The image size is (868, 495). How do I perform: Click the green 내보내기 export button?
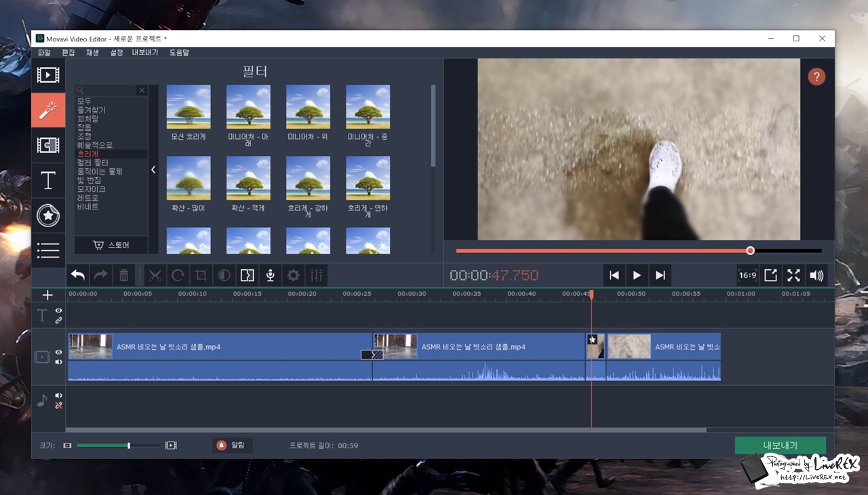tap(781, 446)
